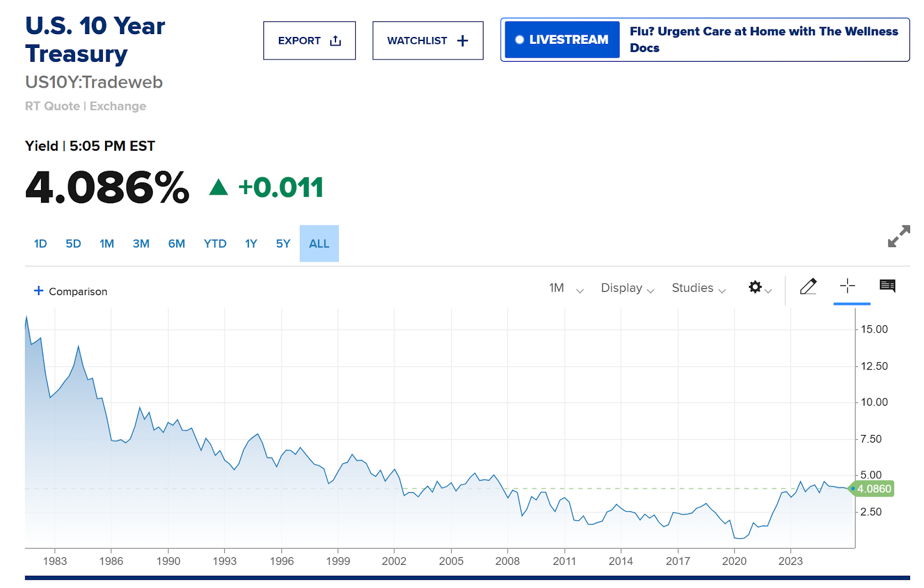Open the Flu Urgent Care livestream headline
Image resolution: width=924 pixels, height=588 pixels.
click(763, 39)
